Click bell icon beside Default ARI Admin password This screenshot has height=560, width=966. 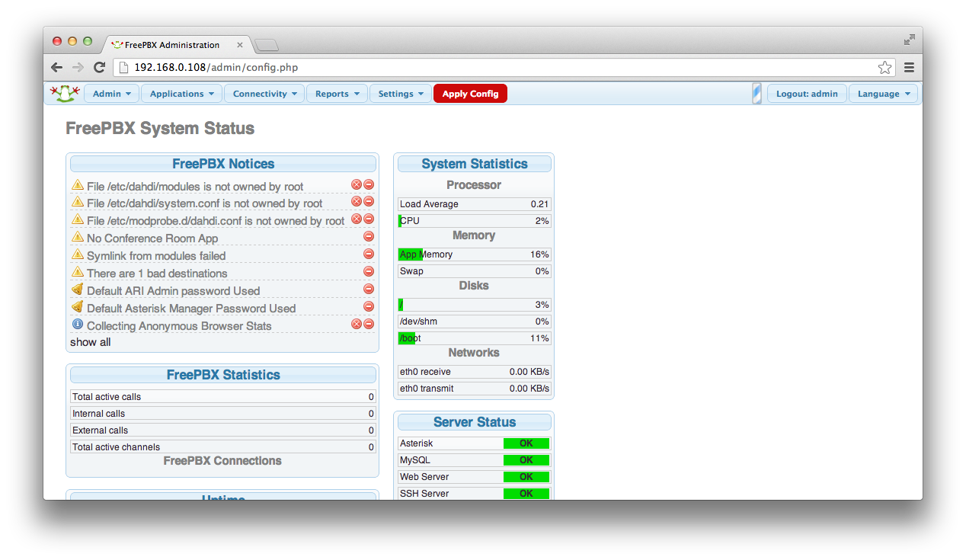(77, 290)
